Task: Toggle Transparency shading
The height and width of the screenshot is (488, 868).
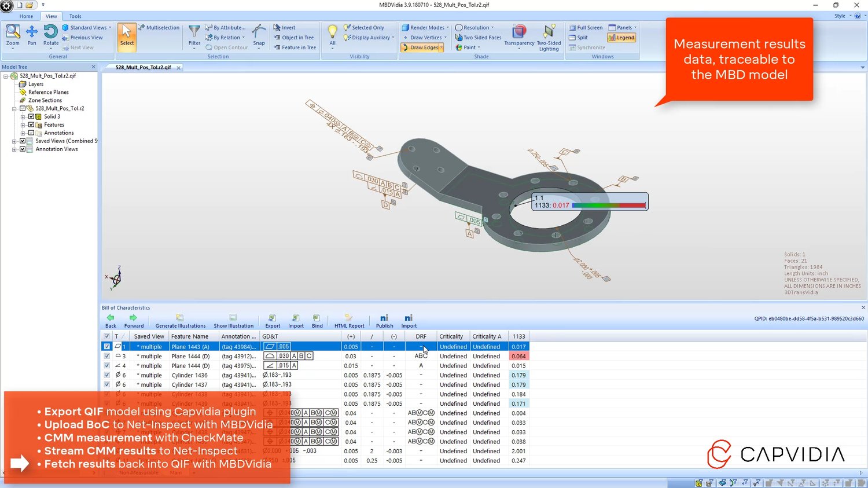Action: (x=519, y=35)
